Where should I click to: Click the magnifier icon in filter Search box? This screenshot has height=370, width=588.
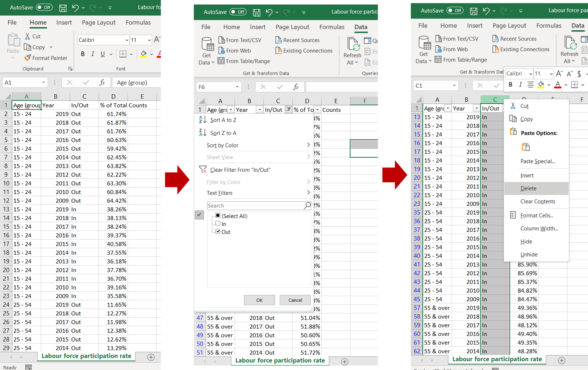[x=307, y=206]
